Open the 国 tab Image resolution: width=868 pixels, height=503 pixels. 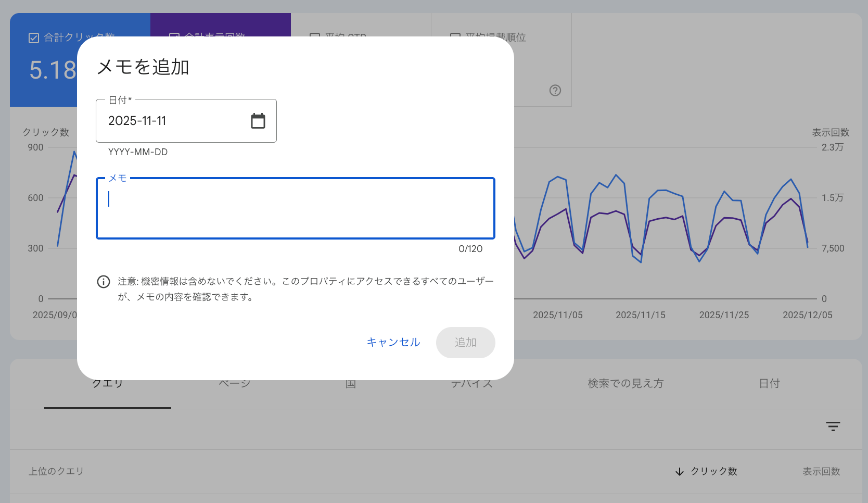350,384
